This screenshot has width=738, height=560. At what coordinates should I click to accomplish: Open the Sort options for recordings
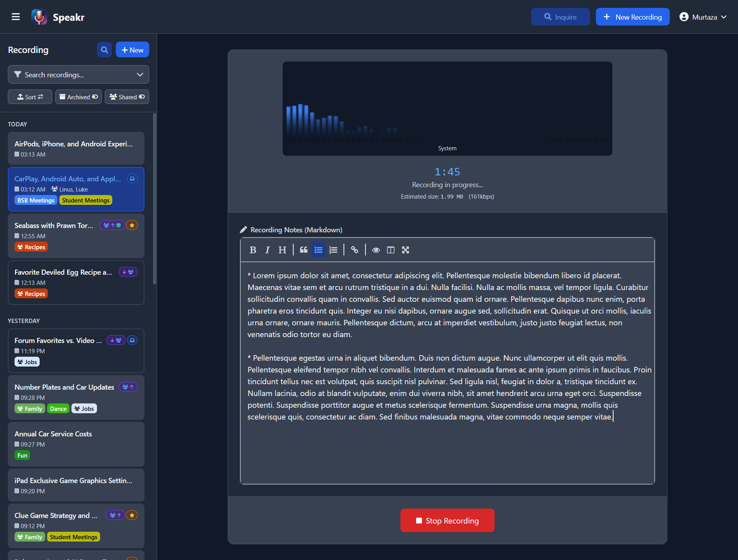click(30, 97)
